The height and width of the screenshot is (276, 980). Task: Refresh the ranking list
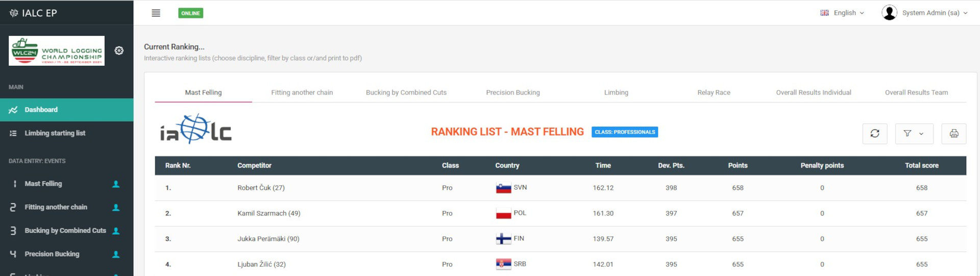875,133
